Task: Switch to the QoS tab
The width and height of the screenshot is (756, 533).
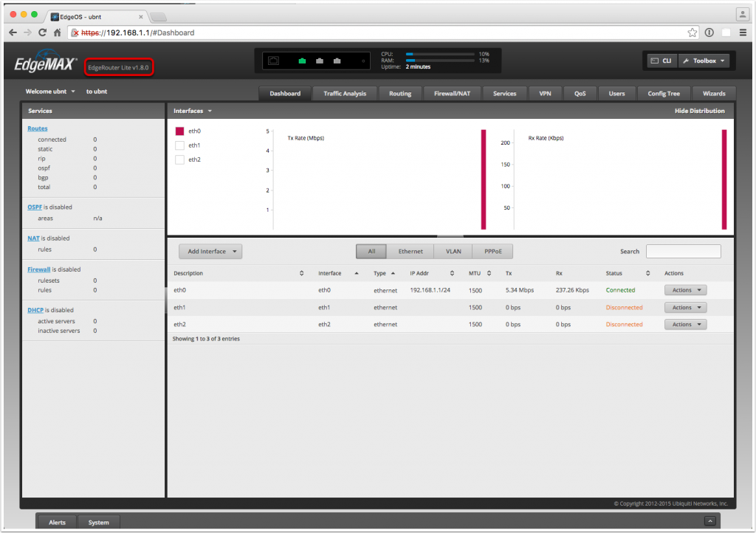Action: pyautogui.click(x=580, y=94)
